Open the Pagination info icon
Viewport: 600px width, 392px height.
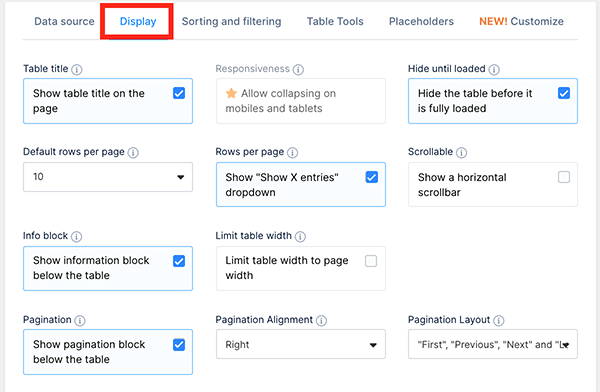80,320
